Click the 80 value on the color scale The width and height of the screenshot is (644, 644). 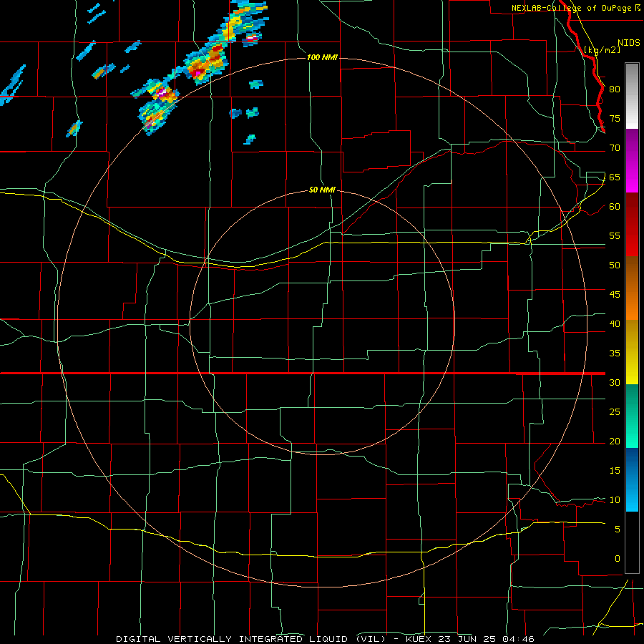pos(615,89)
